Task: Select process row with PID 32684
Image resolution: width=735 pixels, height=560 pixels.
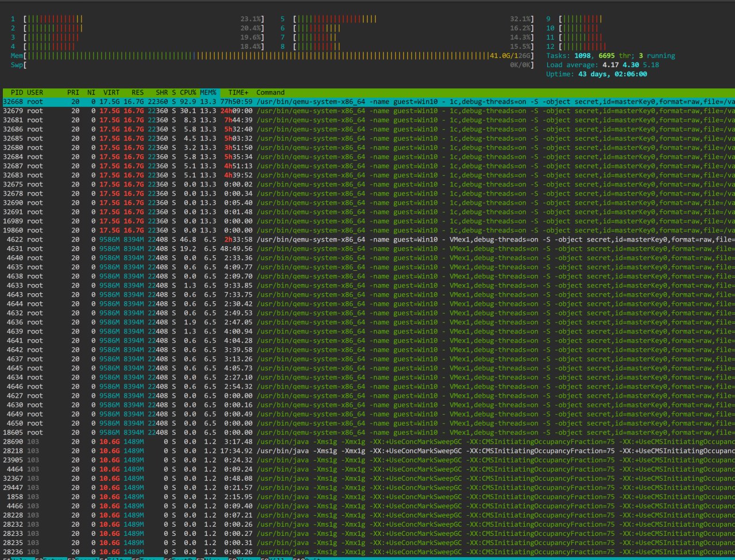Action: (367, 157)
